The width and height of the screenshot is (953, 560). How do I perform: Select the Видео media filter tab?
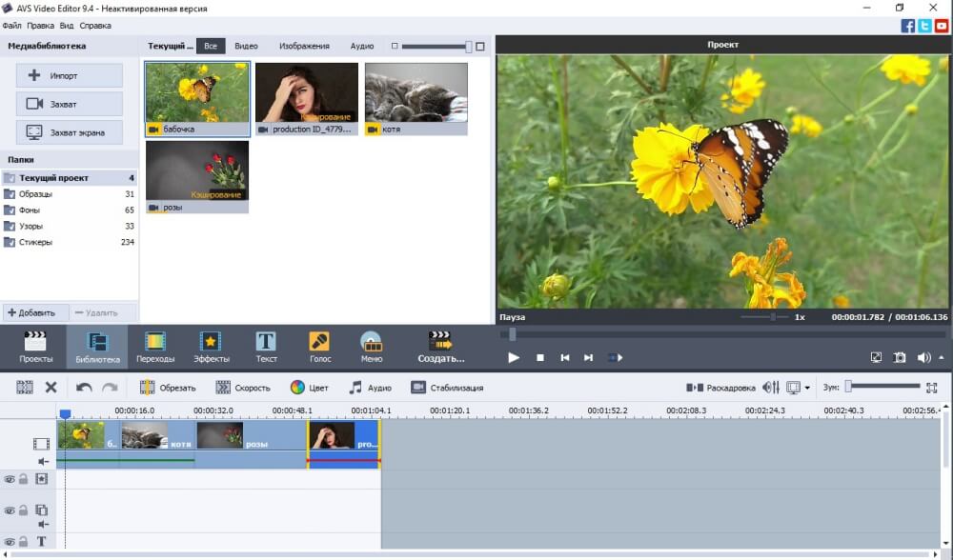pyautogui.click(x=246, y=46)
